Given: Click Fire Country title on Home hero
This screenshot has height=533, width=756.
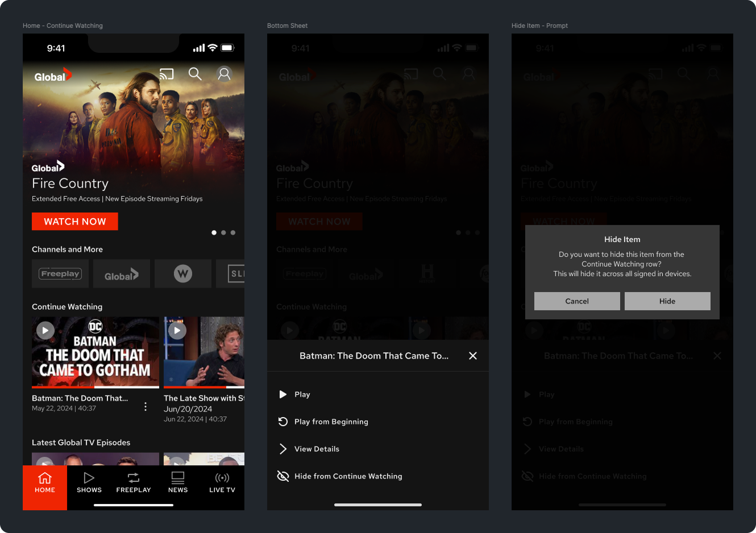Looking at the screenshot, I should click(x=70, y=184).
